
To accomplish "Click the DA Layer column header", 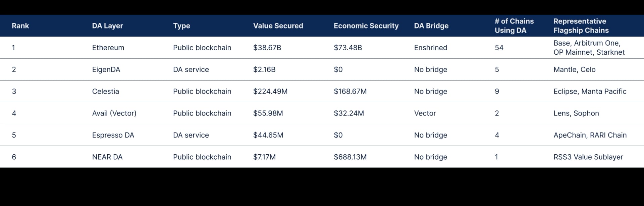I will [x=107, y=26].
